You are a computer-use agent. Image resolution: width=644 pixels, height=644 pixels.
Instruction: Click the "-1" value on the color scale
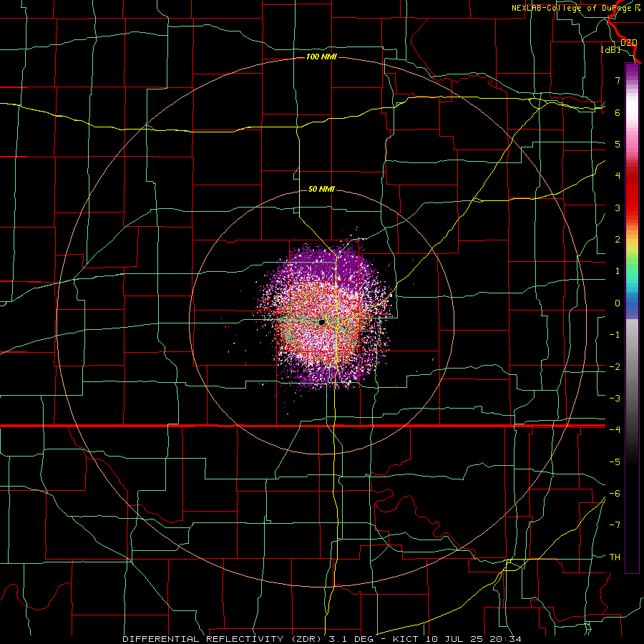(x=615, y=335)
